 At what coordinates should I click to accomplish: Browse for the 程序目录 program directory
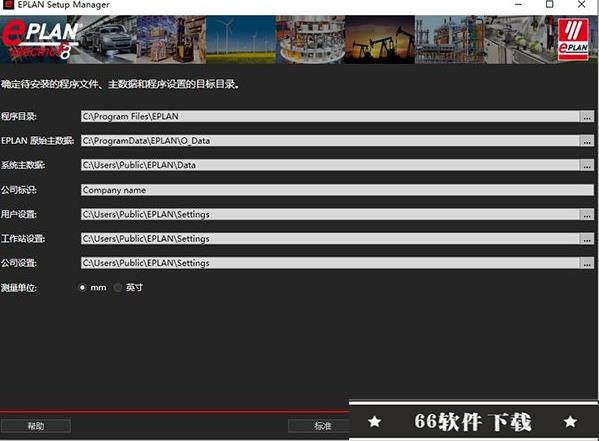coord(587,117)
